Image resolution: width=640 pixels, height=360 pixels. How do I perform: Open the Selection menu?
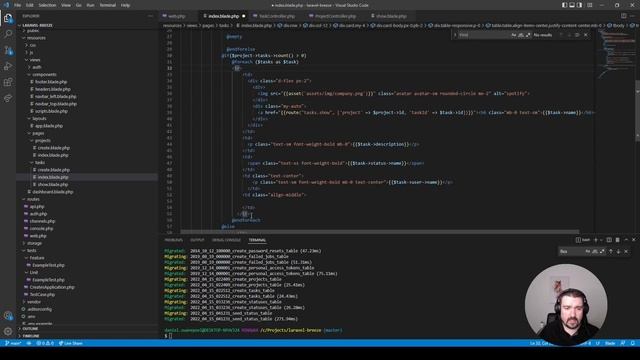[x=47, y=5]
